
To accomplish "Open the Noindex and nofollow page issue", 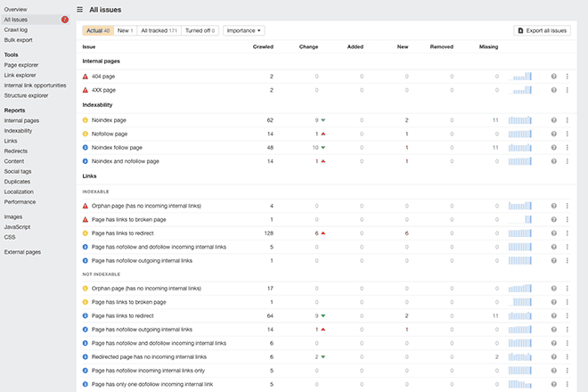I will (126, 161).
